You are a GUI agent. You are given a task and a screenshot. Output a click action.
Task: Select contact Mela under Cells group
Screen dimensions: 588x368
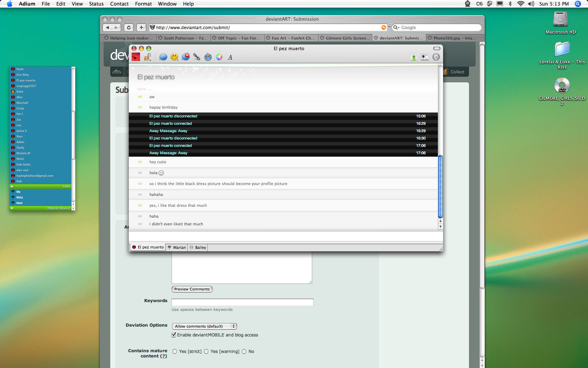click(x=20, y=197)
